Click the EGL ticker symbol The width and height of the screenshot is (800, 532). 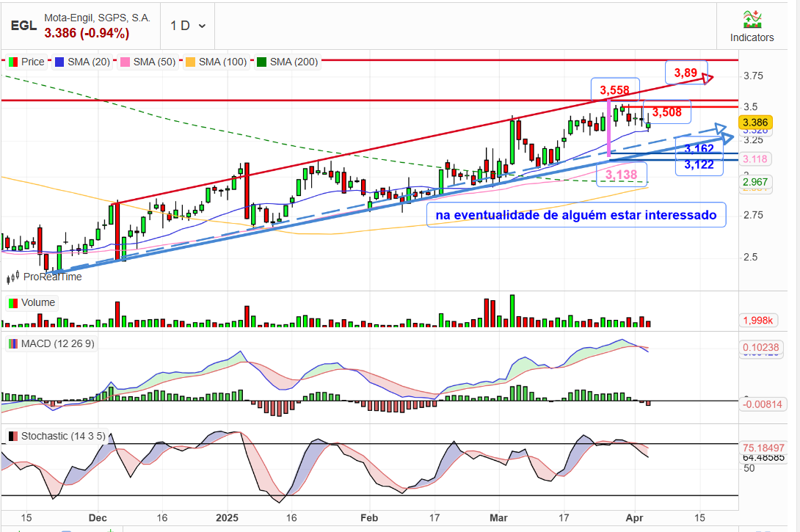click(x=23, y=26)
